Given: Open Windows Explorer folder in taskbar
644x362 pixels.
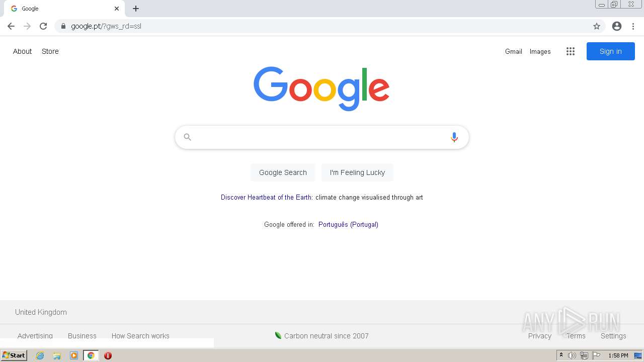Looking at the screenshot, I should coord(57,355).
